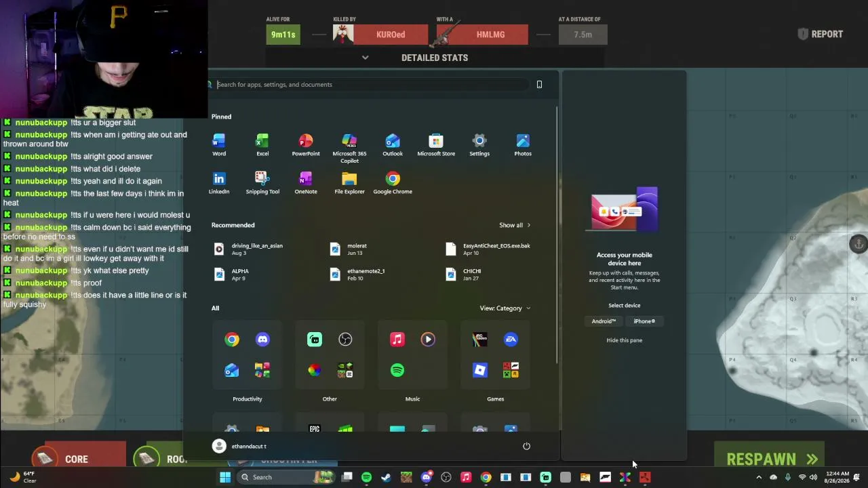Open recommended file CHICHI
Screen dimensions: 868x488
[464, 274]
